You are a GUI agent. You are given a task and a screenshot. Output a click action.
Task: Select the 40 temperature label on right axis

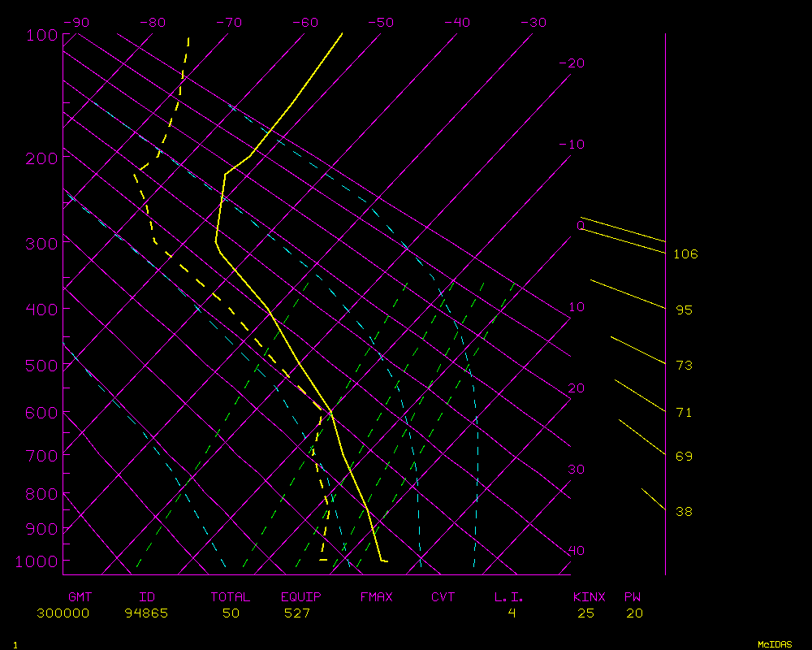pos(576,551)
